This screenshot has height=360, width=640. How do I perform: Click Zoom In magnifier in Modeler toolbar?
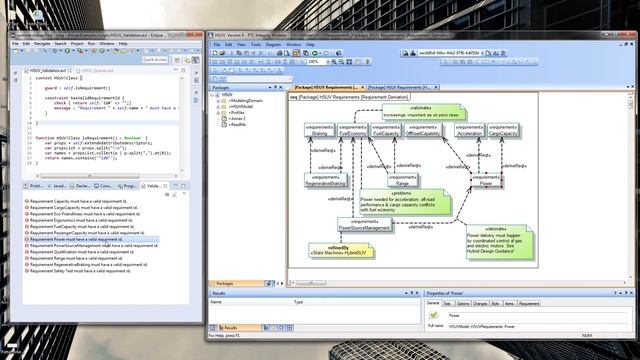[334, 62]
